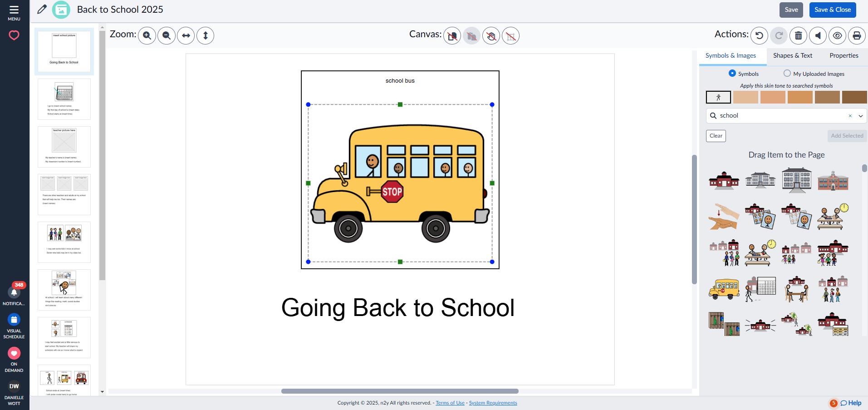The width and height of the screenshot is (868, 410).
Task: Click the trash delete icon
Action: (x=799, y=35)
